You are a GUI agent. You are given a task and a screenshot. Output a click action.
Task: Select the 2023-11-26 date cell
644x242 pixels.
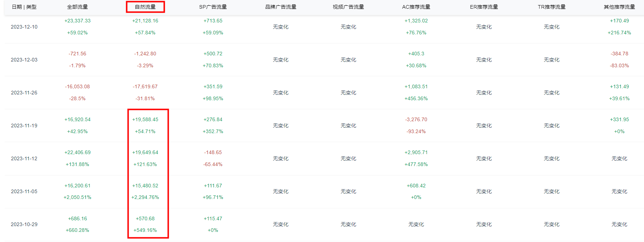click(24, 93)
